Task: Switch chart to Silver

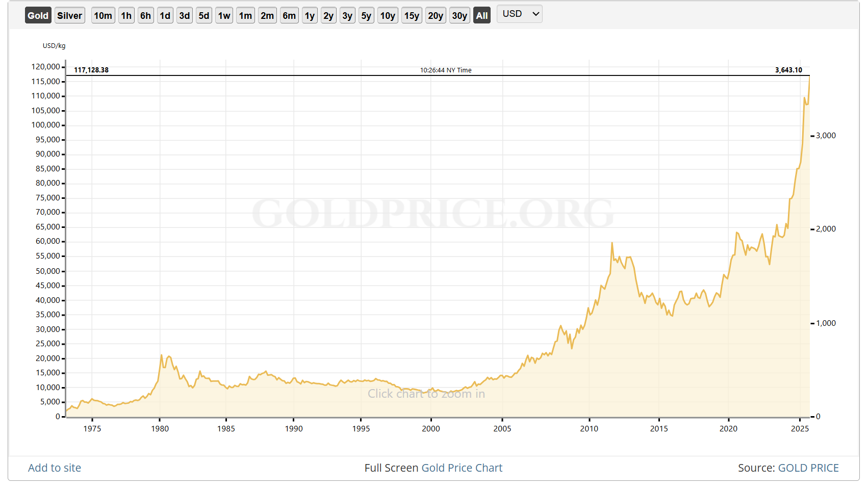Action: (x=69, y=15)
